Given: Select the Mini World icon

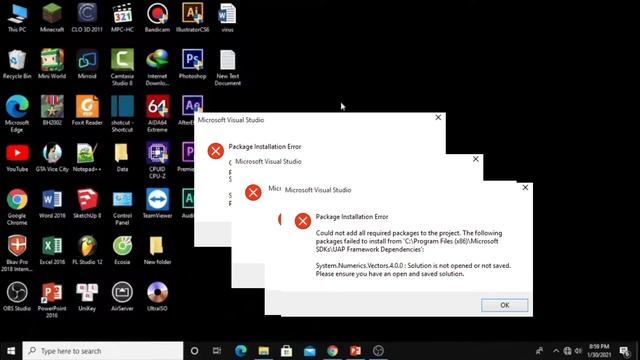Looking at the screenshot, I should 52,64.
